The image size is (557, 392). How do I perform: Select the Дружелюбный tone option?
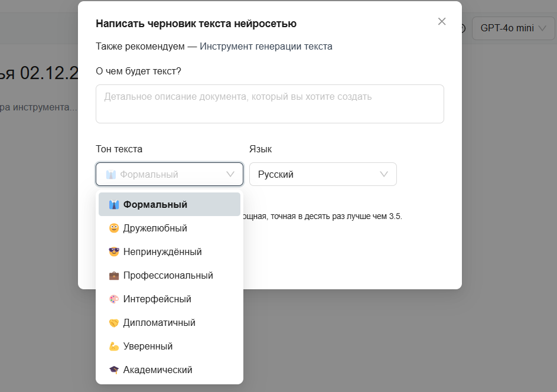click(155, 228)
